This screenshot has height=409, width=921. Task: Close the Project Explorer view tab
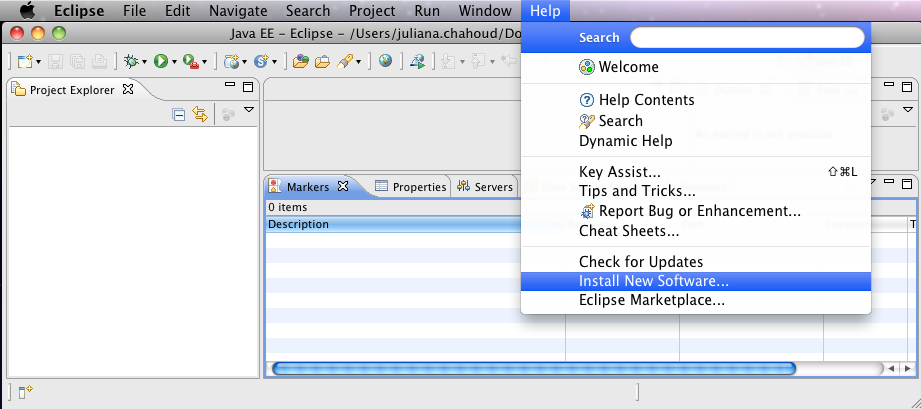(x=127, y=89)
